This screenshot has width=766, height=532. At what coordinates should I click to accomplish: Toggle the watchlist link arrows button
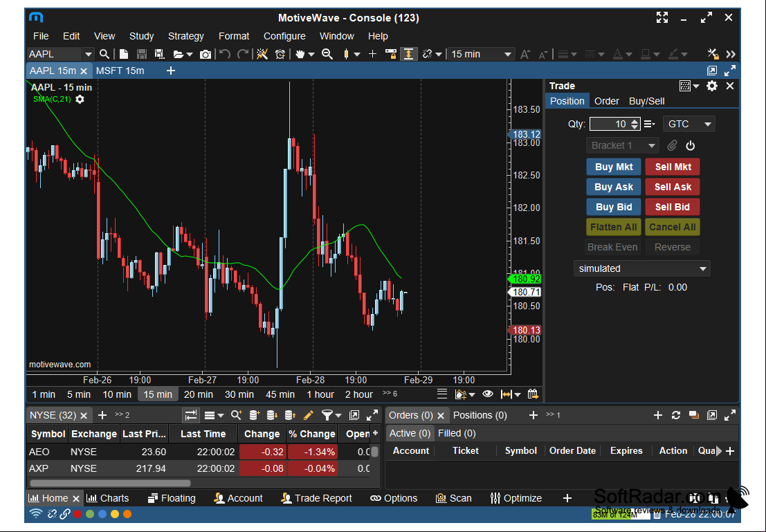point(190,415)
